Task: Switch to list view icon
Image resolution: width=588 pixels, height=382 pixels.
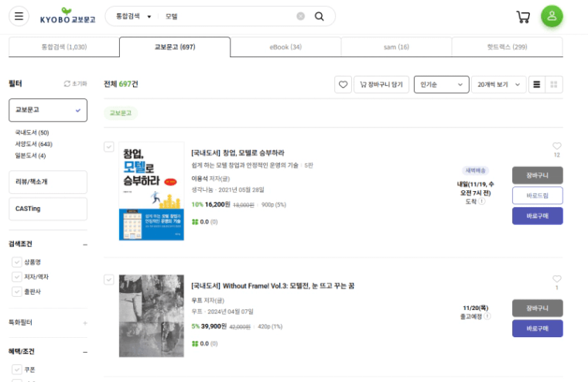Action: [x=537, y=84]
